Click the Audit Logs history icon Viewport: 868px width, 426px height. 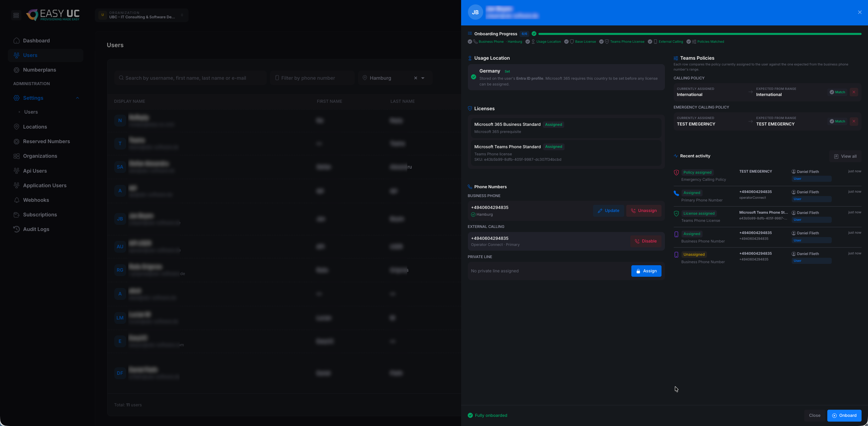[x=16, y=229]
